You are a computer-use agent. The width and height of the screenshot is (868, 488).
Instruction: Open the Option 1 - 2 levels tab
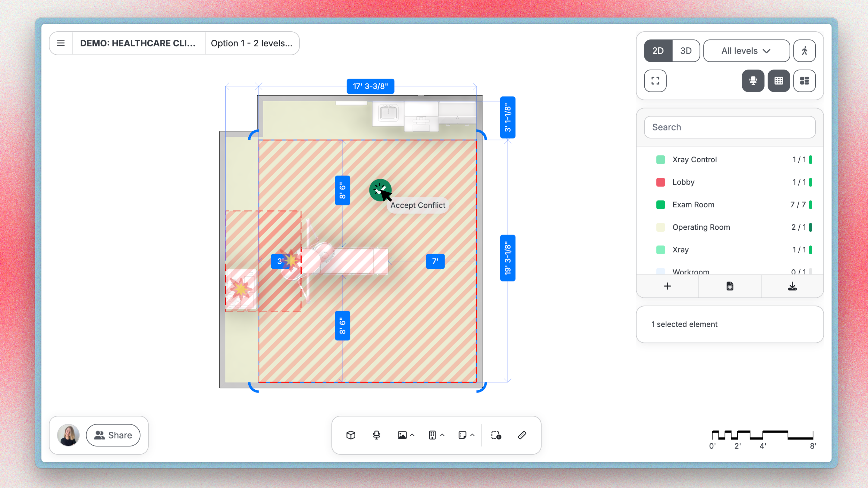tap(251, 43)
